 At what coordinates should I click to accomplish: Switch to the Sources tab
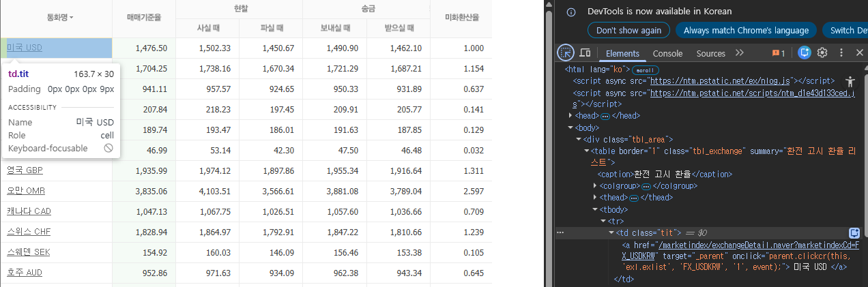[711, 53]
